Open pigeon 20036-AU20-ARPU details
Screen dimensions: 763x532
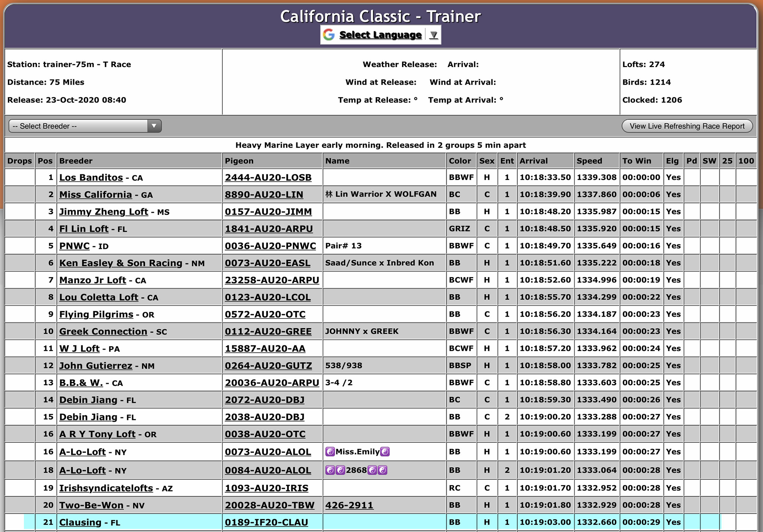pos(272,383)
